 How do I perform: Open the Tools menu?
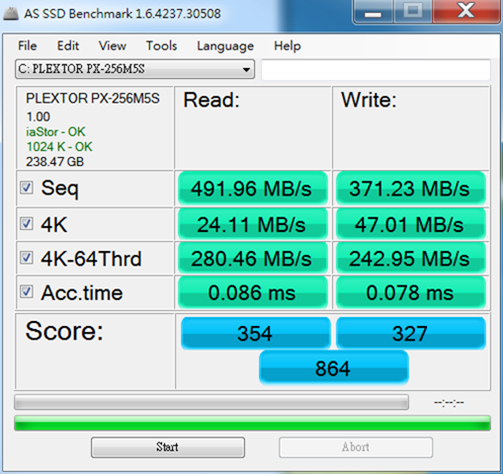coord(162,46)
